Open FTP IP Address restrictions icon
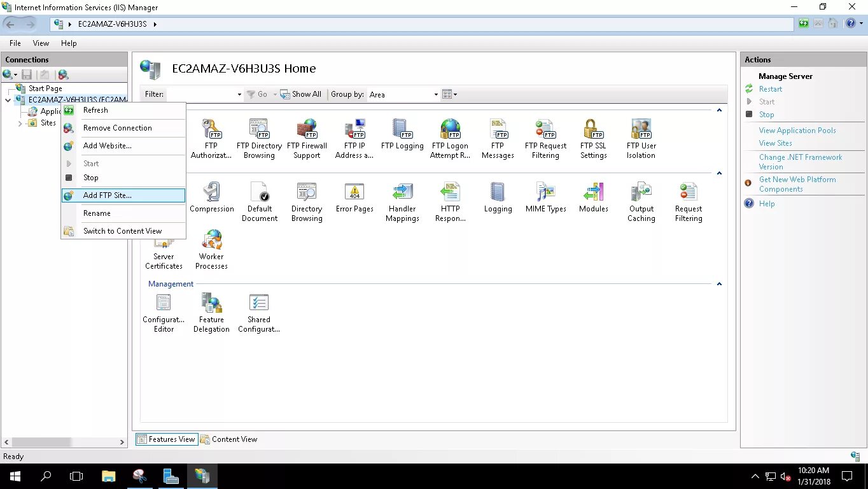This screenshot has width=868, height=489. coord(354,139)
